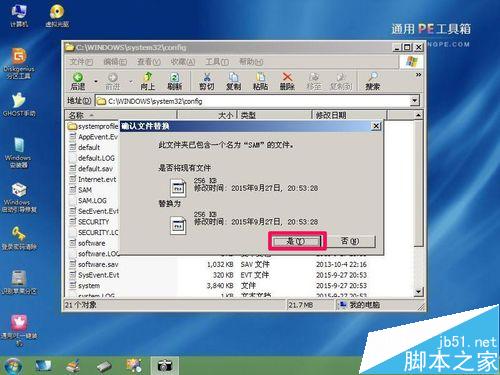This screenshot has width=500, height=375.
Task: Close the confirm file replace dialog
Action: click(x=376, y=126)
